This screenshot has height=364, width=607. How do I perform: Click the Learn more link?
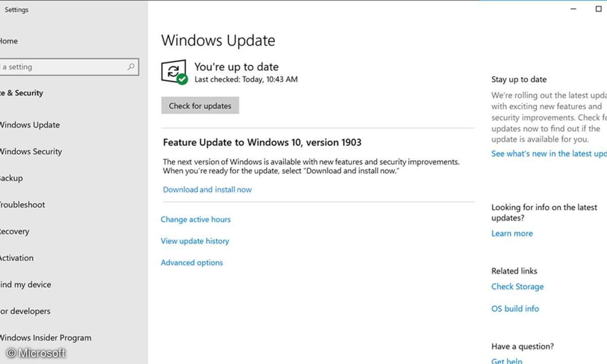click(512, 234)
